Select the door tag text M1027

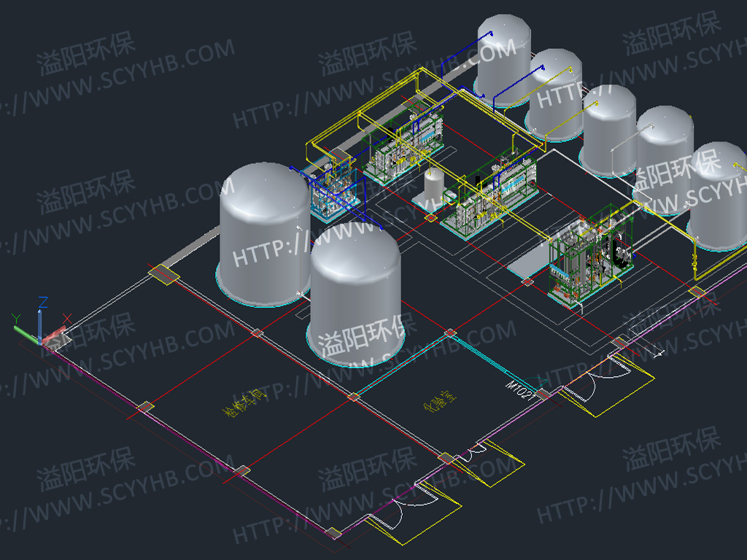(x=521, y=391)
